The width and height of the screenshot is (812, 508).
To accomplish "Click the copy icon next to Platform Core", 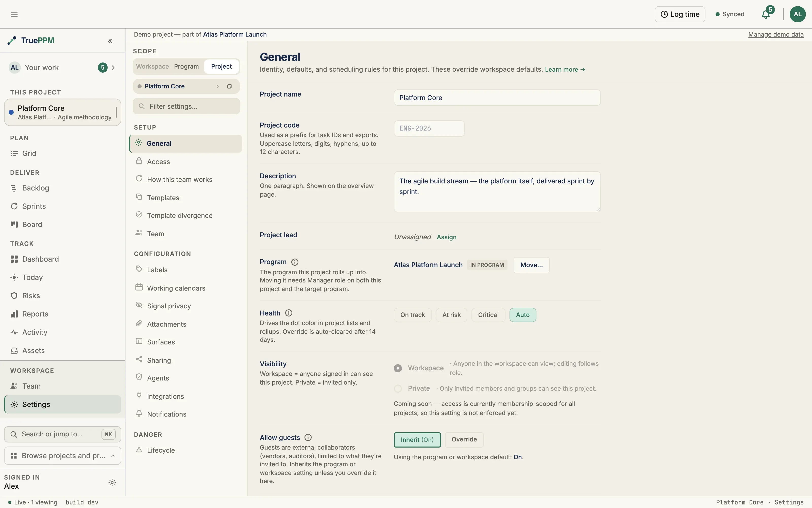I will (x=229, y=86).
